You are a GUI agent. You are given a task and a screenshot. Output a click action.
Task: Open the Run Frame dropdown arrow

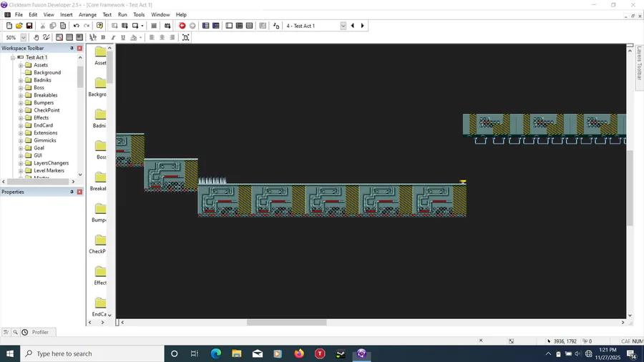(142, 26)
